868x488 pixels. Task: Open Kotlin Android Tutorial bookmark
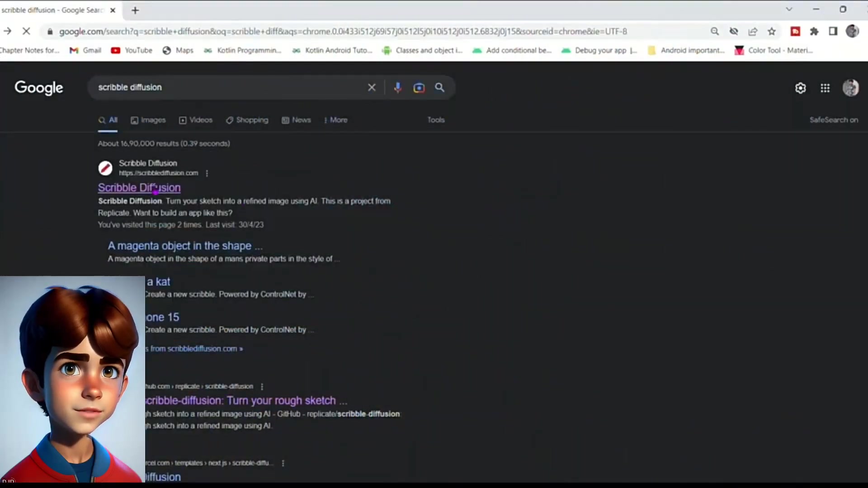click(332, 50)
